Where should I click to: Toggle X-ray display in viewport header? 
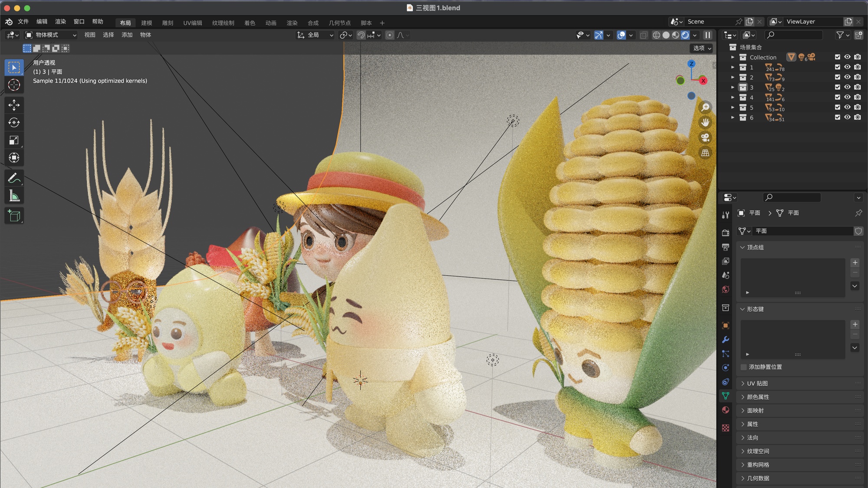[x=644, y=35]
